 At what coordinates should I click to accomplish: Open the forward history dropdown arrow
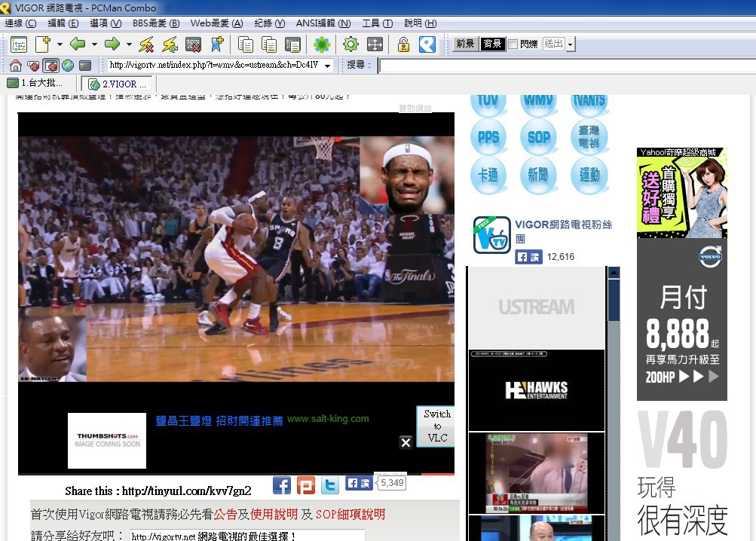click(129, 44)
